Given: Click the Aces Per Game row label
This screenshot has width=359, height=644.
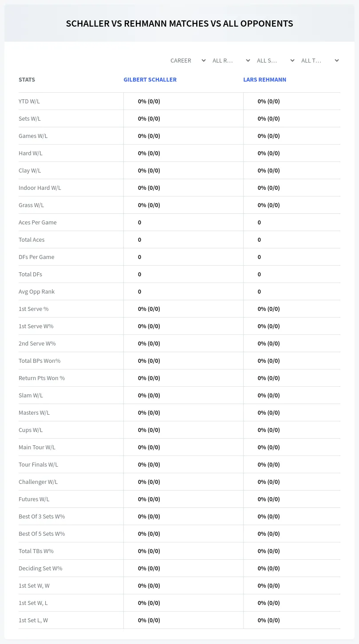Looking at the screenshot, I should click(38, 222).
